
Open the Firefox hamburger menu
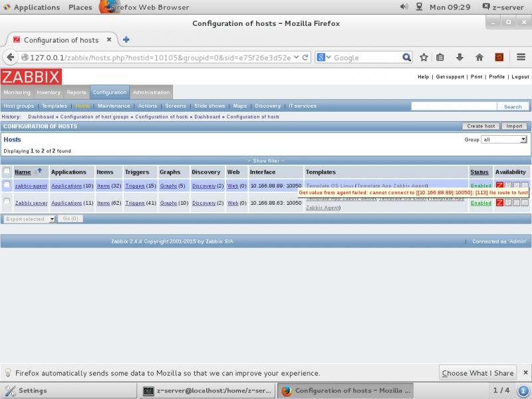tap(519, 57)
